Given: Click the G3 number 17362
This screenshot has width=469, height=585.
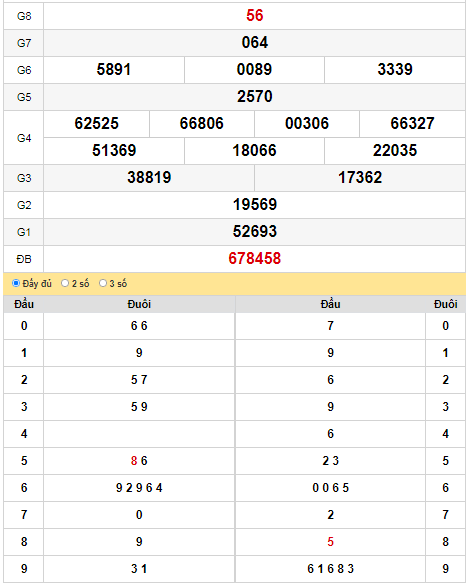Looking at the screenshot, I should (360, 178).
